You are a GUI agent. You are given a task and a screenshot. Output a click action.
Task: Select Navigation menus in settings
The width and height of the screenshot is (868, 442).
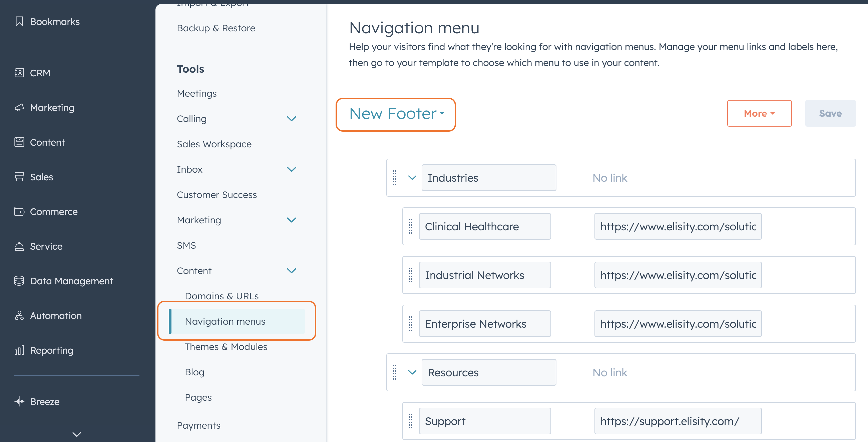click(225, 321)
